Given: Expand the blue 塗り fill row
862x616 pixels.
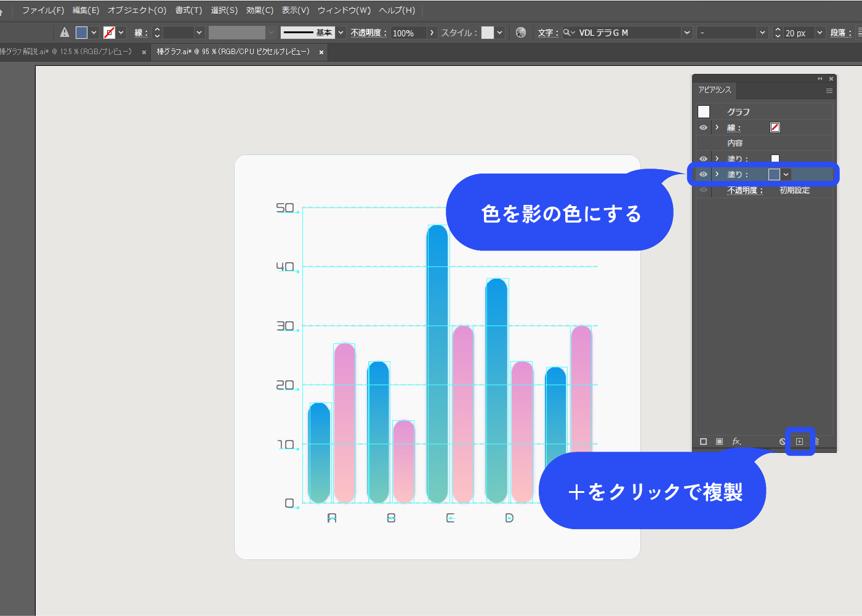Looking at the screenshot, I should coord(717,174).
